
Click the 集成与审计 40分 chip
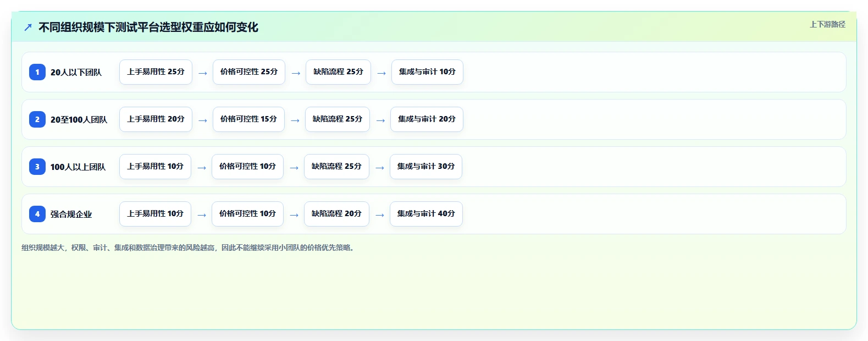click(426, 214)
